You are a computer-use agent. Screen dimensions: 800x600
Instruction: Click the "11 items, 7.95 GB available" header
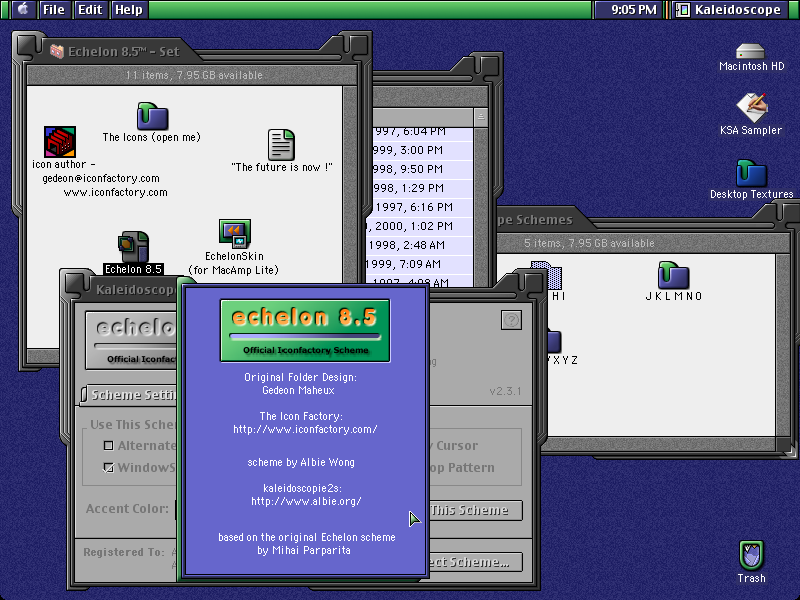(194, 75)
